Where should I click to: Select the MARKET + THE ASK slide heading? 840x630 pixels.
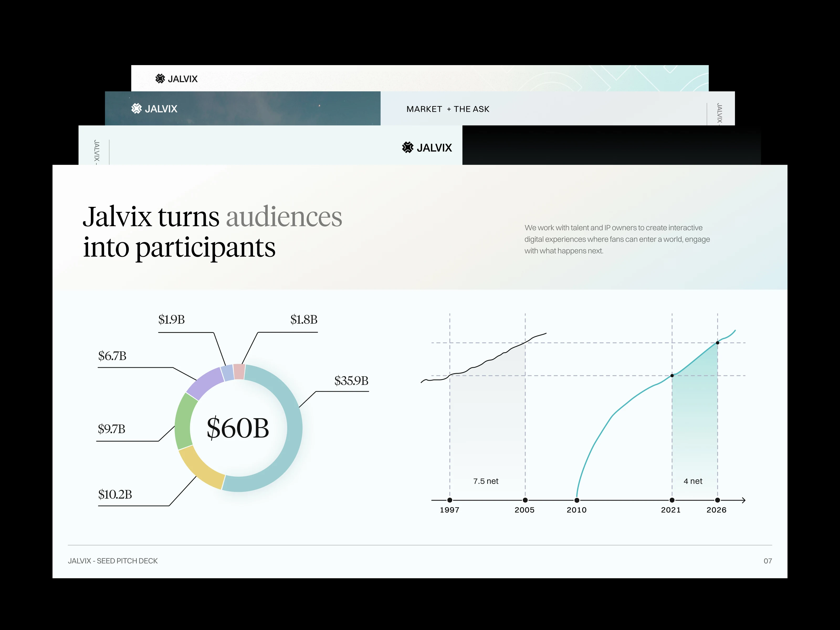(448, 109)
